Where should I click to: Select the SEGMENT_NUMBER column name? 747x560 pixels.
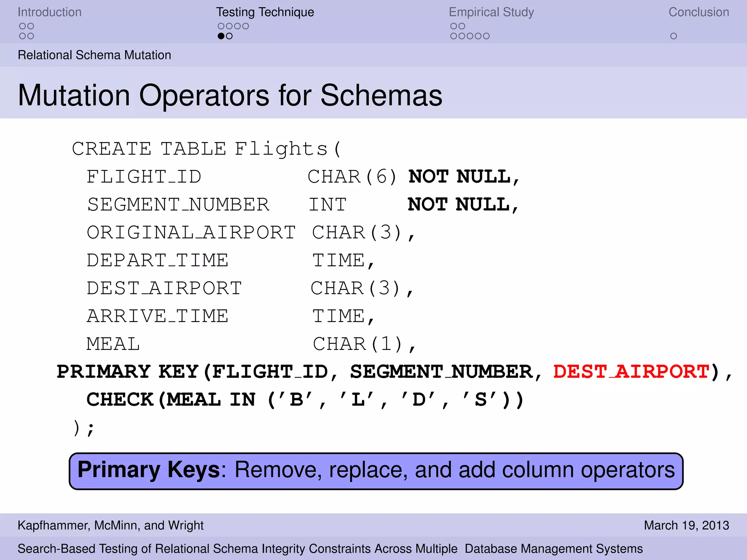(x=178, y=205)
